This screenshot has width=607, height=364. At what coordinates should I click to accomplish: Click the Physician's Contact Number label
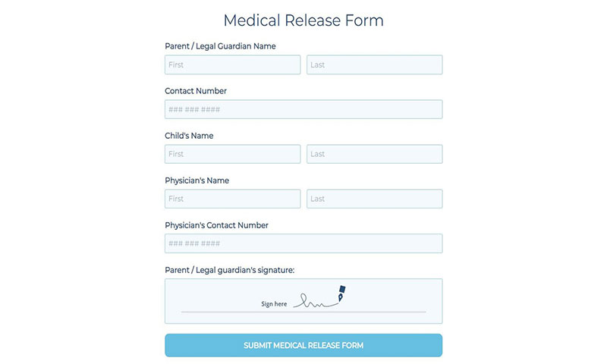click(x=216, y=225)
